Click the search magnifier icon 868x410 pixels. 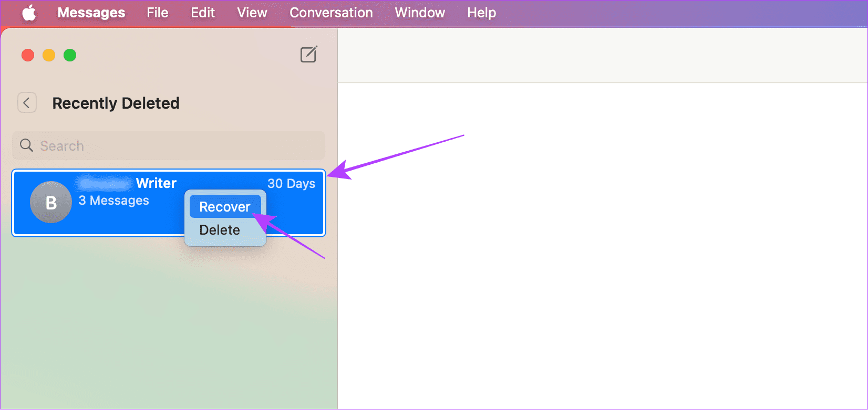(x=26, y=145)
